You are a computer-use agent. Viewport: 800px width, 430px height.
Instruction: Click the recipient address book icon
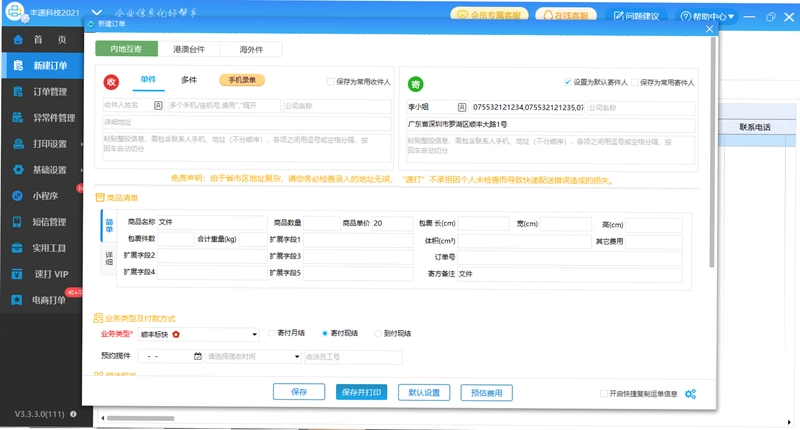pyautogui.click(x=158, y=105)
